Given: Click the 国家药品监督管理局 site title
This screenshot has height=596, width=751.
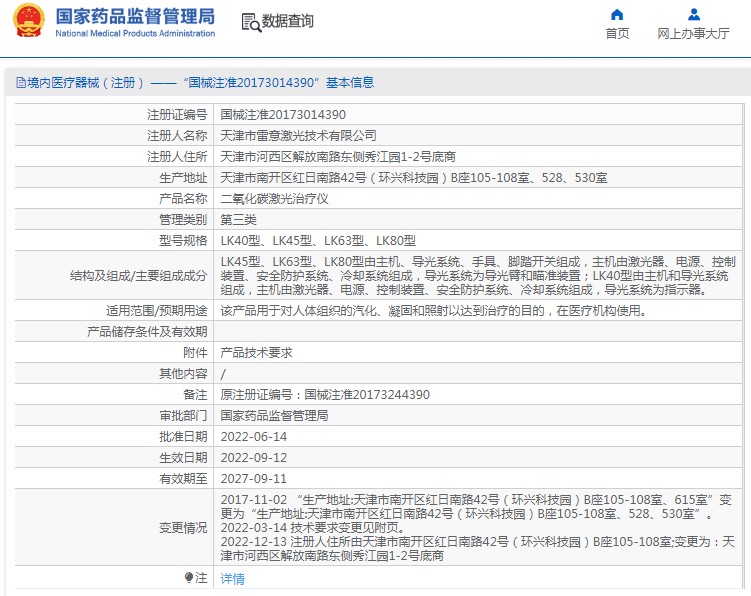Looking at the screenshot, I should click(x=135, y=16).
